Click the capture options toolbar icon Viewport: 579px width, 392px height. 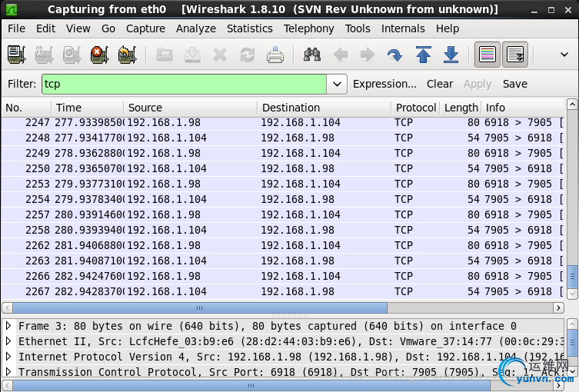click(45, 55)
